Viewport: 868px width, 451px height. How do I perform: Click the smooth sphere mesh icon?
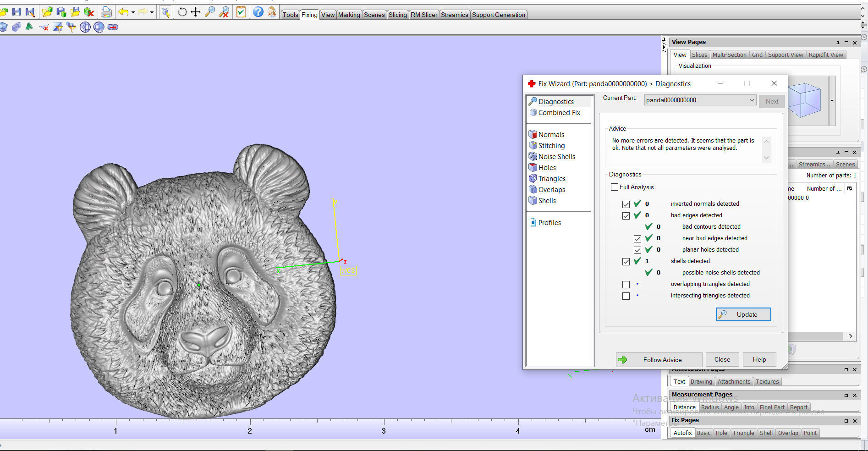point(99,27)
